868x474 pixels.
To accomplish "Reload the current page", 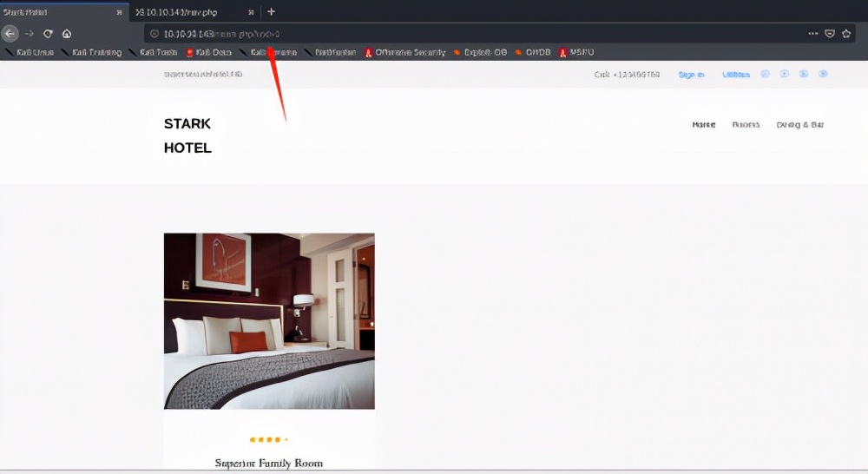I will click(48, 34).
